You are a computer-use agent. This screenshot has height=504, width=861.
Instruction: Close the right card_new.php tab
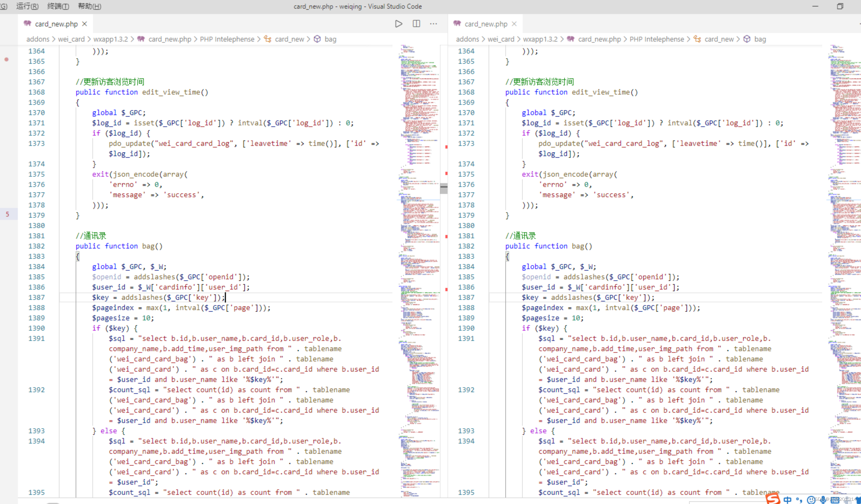[x=514, y=24]
